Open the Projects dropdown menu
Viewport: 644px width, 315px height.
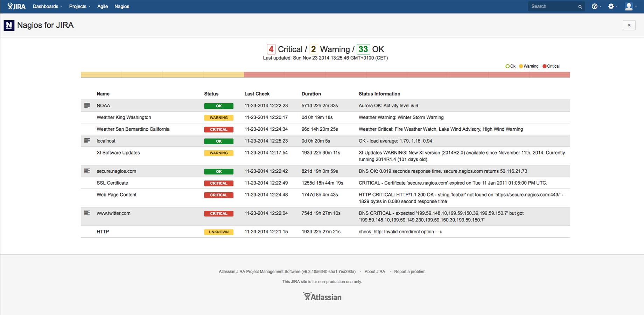pos(79,6)
